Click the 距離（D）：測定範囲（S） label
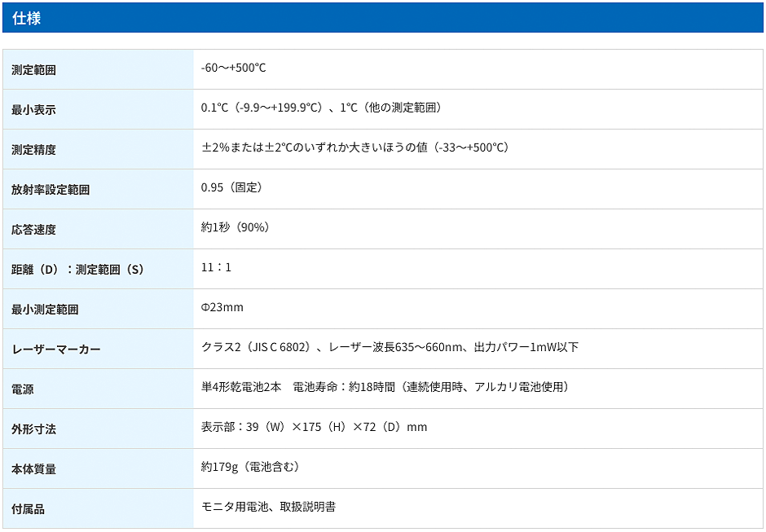Screen dimensions: 766x532 (x=80, y=270)
